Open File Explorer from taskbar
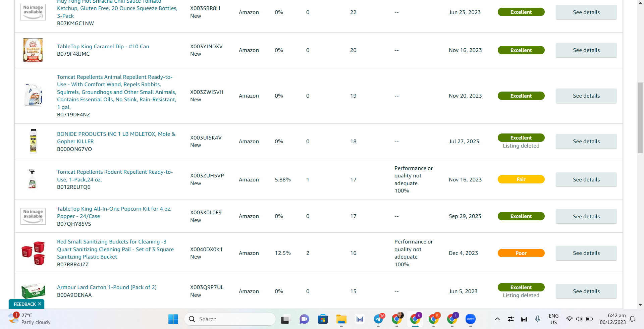The image size is (644, 329). click(x=341, y=319)
